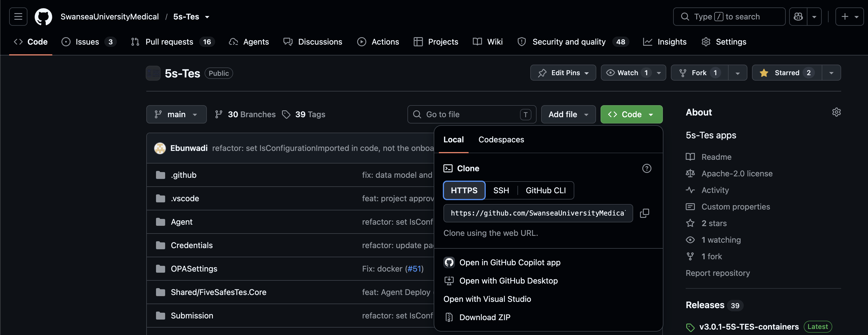Viewport: 868px width, 335px height.
Task: Open the Pull requests tab
Action: pyautogui.click(x=173, y=42)
